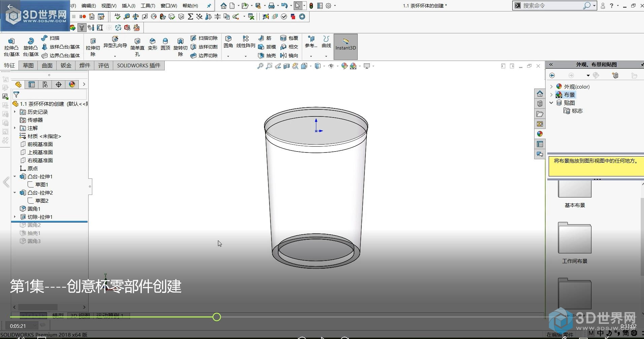Expand the 布景 node
Viewport: 644px width, 339px height.
tap(551, 95)
